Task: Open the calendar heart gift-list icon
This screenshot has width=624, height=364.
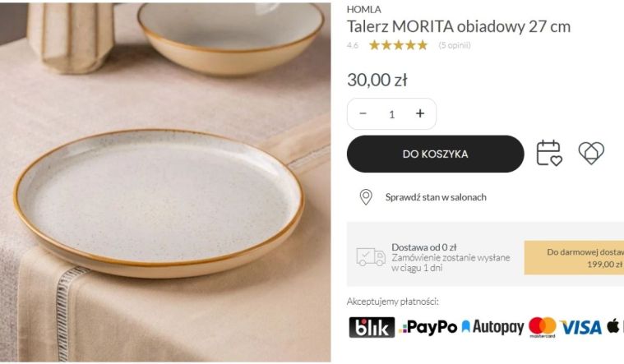Action: pos(549,153)
